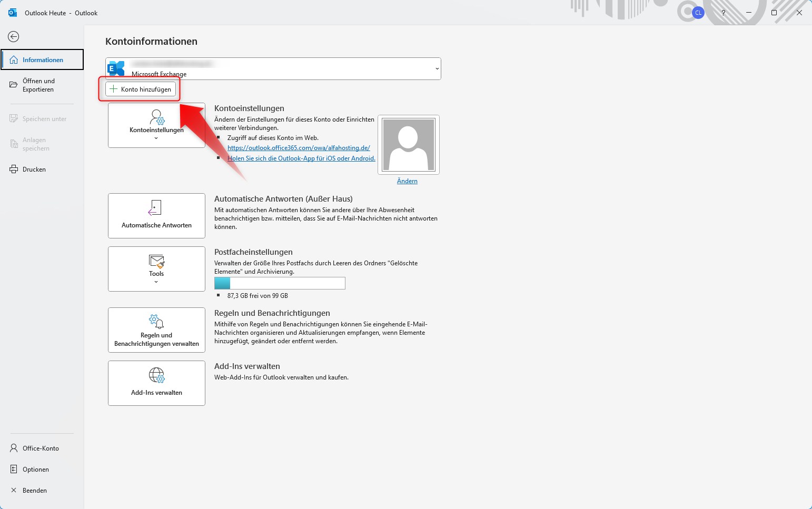Screen dimensions: 812x509
Task: Select the Kontoeinstellungen icon
Action: pos(156,117)
